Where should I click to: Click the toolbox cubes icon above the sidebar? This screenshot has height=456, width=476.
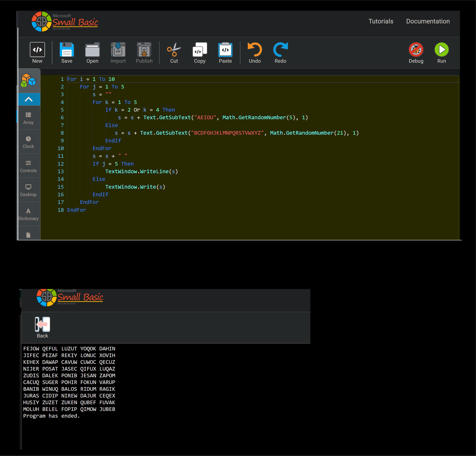tap(29, 81)
